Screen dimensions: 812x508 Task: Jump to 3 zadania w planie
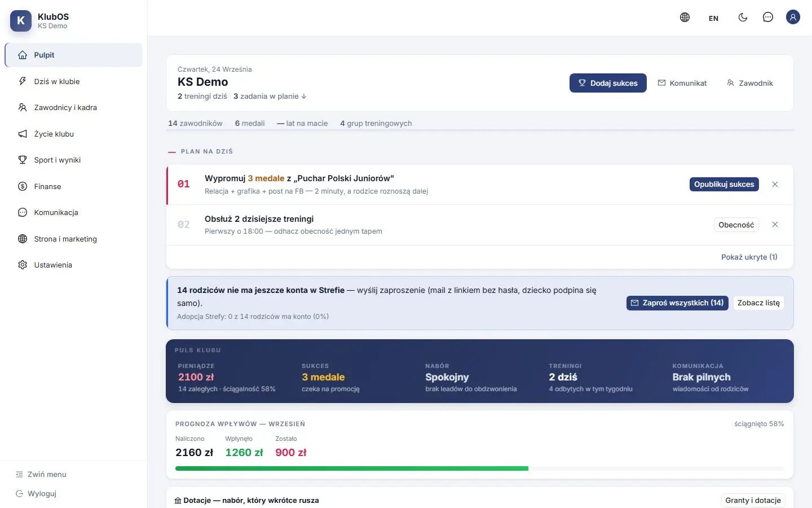[x=270, y=96]
